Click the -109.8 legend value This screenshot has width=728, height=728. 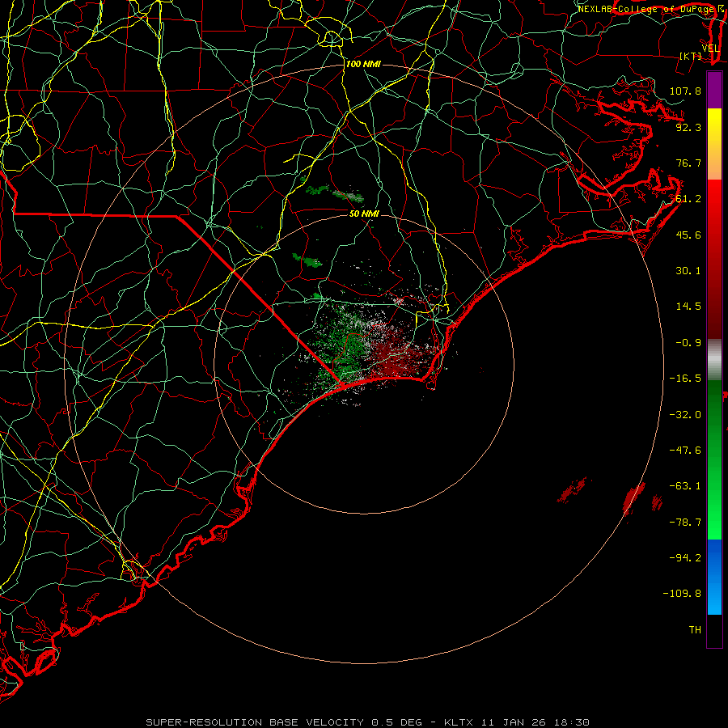point(682,594)
